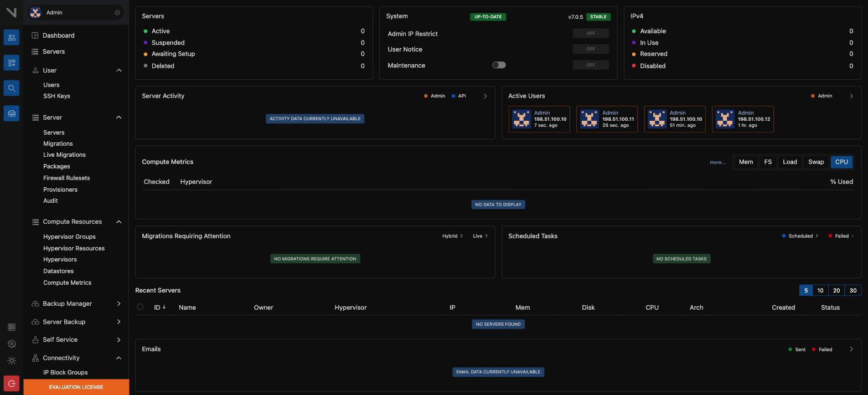
Task: Collapse the Server section chevron
Action: [118, 117]
